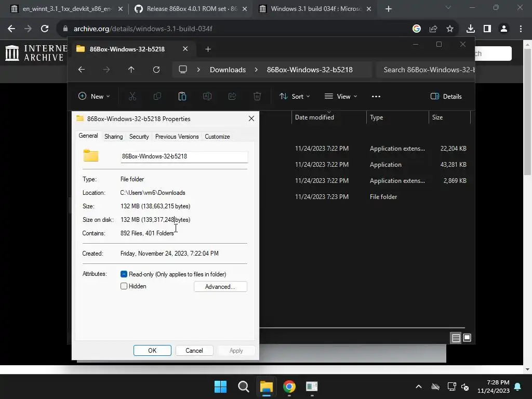The width and height of the screenshot is (532, 399).
Task: Open new Chrome tab
Action: (389, 9)
